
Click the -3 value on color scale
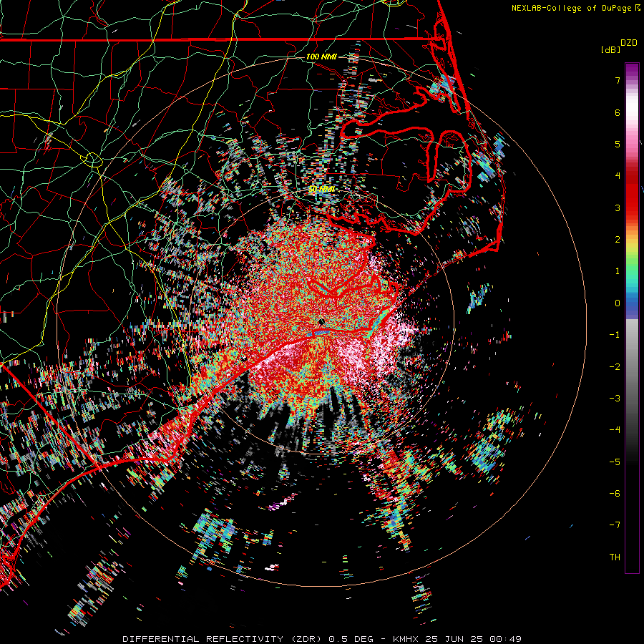(615, 398)
